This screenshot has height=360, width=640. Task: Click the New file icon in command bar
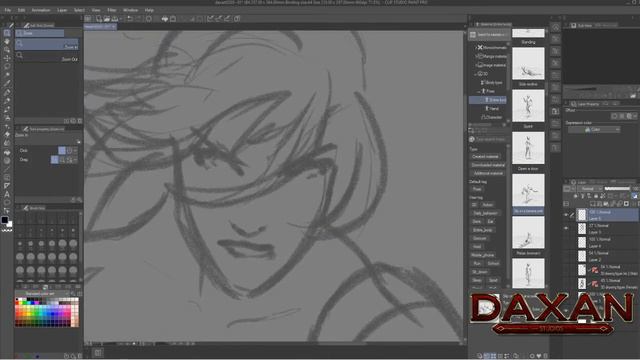(99, 19)
